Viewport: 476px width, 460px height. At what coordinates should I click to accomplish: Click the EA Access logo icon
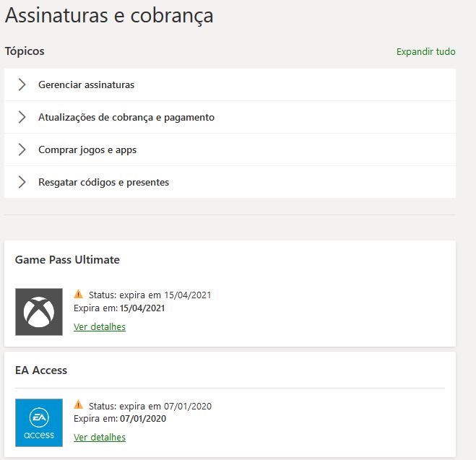[39, 422]
